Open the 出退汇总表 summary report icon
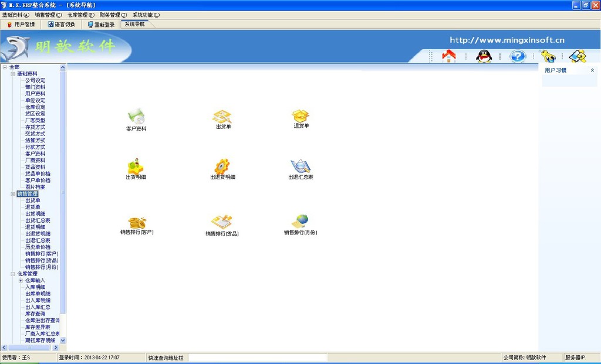 pyautogui.click(x=300, y=166)
